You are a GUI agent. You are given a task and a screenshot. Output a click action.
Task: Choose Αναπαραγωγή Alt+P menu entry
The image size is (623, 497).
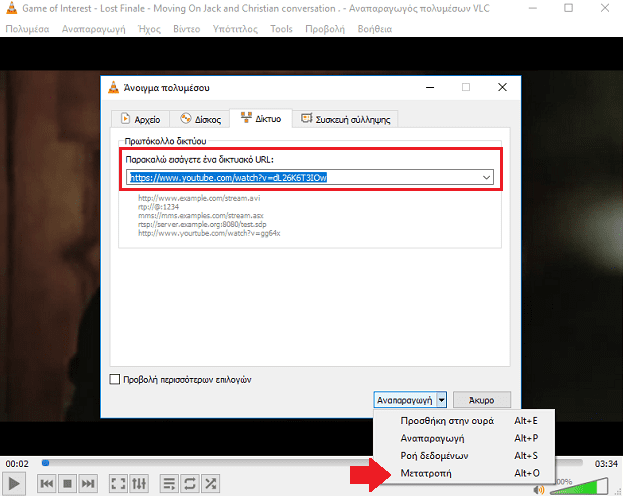464,438
